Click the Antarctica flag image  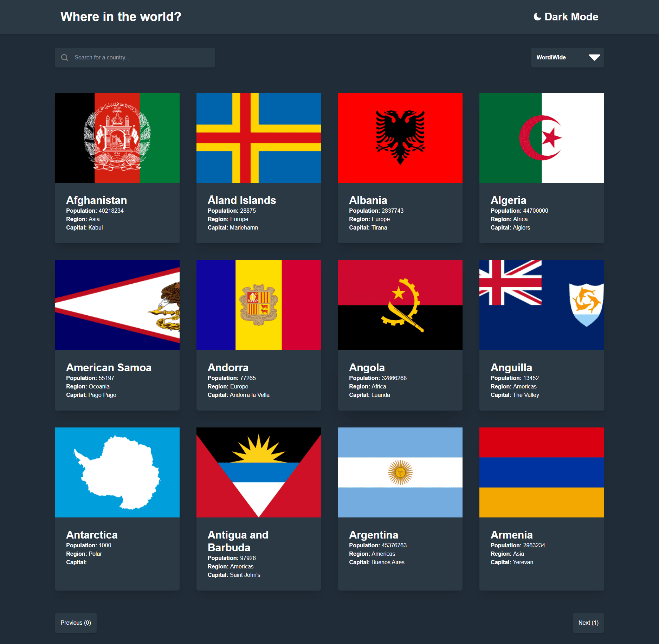pyautogui.click(x=117, y=472)
